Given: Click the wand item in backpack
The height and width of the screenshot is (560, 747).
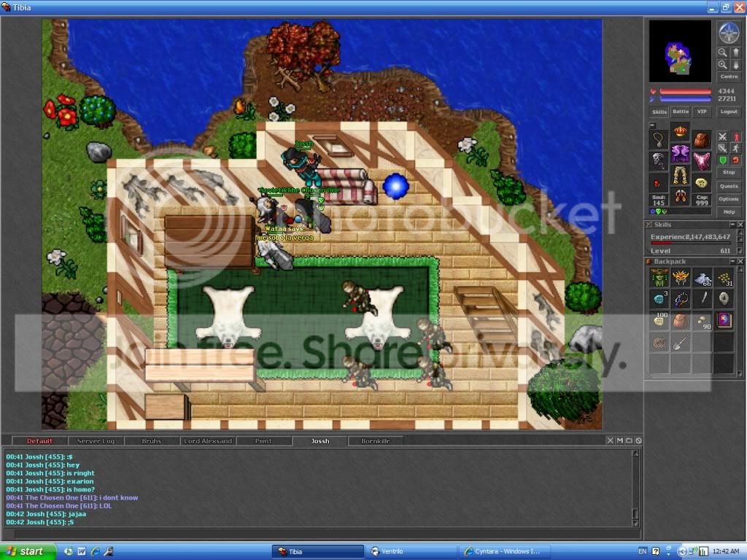Looking at the screenshot, I should (703, 299).
